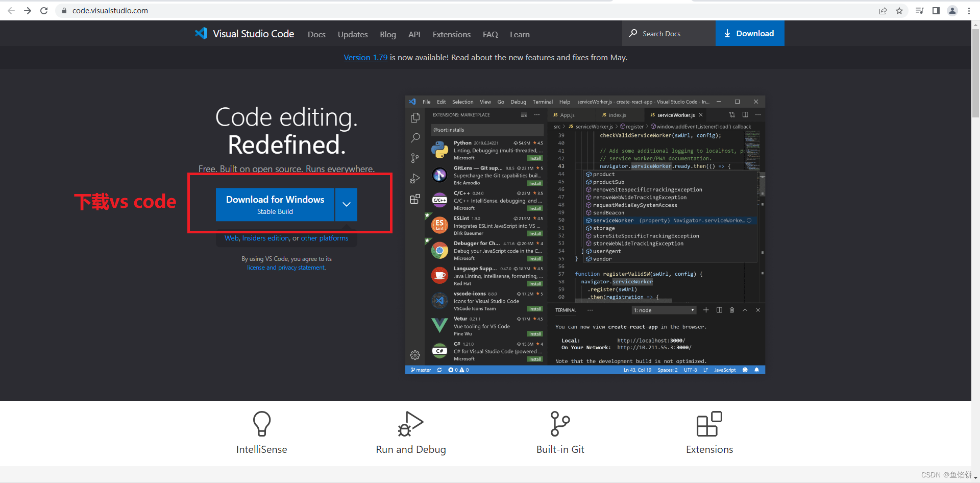This screenshot has width=980, height=483.
Task: Open the other platforms link
Action: [x=325, y=238]
